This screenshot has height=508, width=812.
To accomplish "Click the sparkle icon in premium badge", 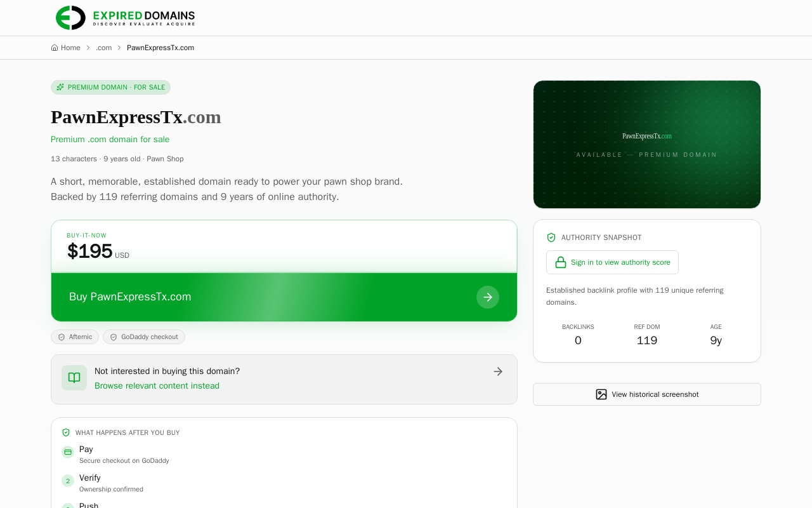I will point(60,87).
